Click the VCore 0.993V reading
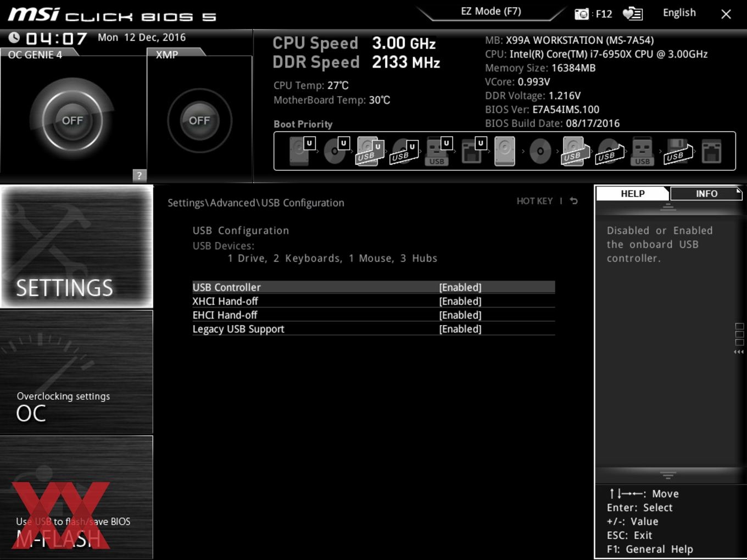747x560 pixels. coord(517,82)
